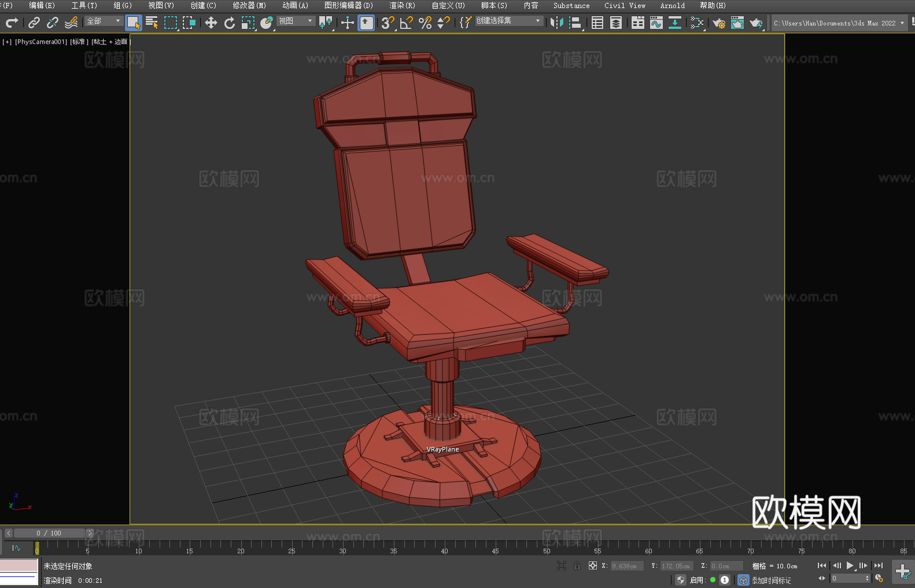Expand the project path dropdown
Screen dimensions: 915x588
[902, 23]
